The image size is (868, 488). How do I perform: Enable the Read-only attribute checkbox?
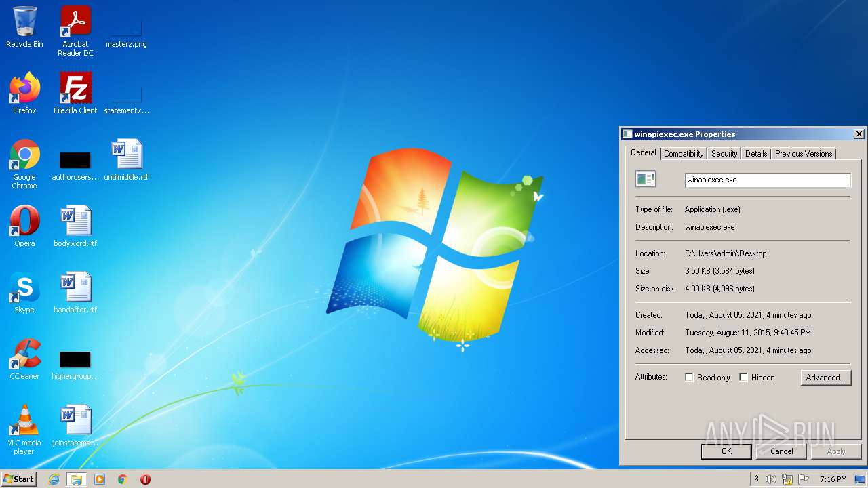point(690,378)
